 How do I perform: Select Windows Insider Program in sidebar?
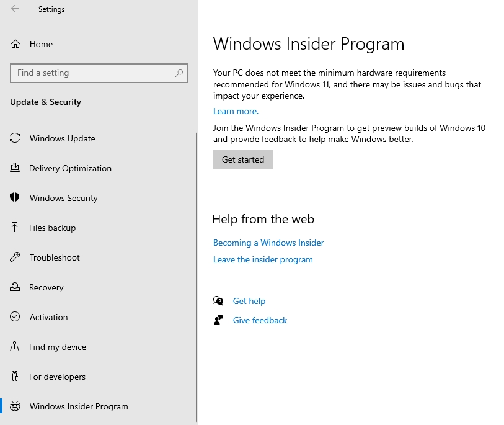click(x=79, y=406)
